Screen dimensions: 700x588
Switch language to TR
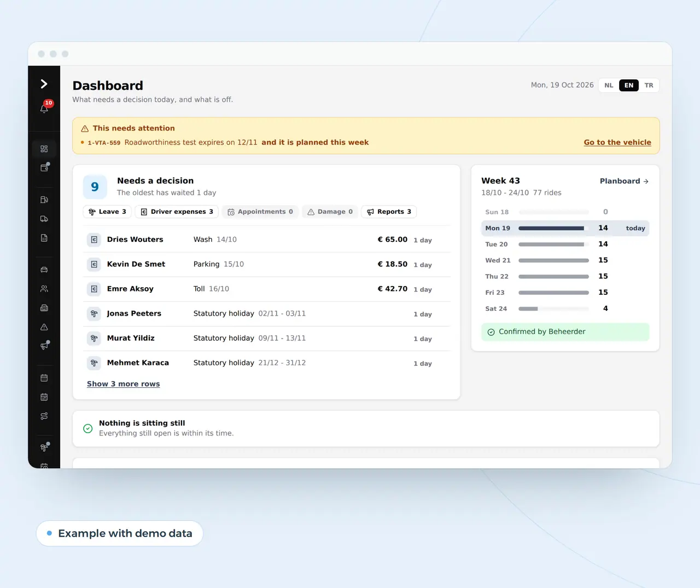pos(649,85)
